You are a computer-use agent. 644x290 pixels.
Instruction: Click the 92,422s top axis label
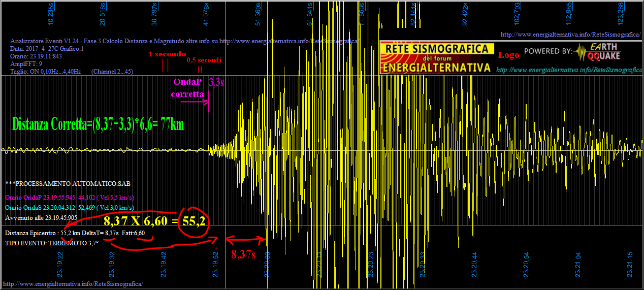(x=466, y=14)
